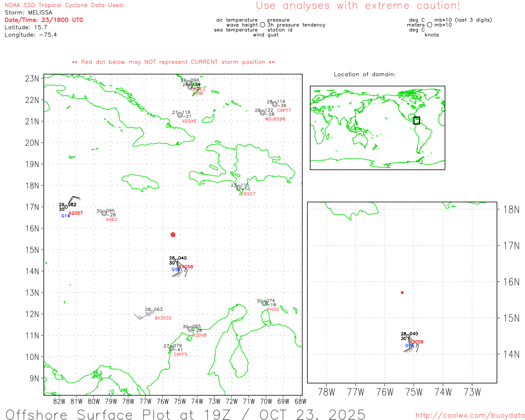Click the 'wind gust' legend label
Viewport: 525px width, 420px height.
pyautogui.click(x=266, y=35)
